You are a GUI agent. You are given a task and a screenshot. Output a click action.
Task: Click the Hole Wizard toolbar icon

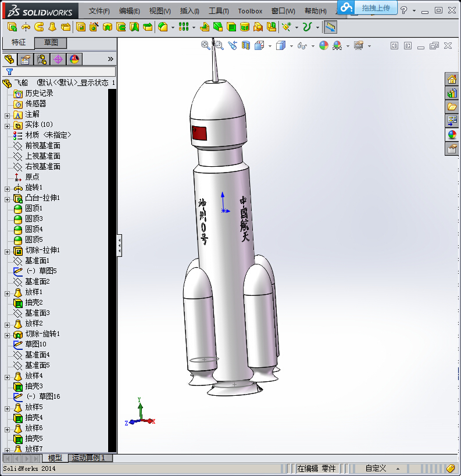point(94,27)
